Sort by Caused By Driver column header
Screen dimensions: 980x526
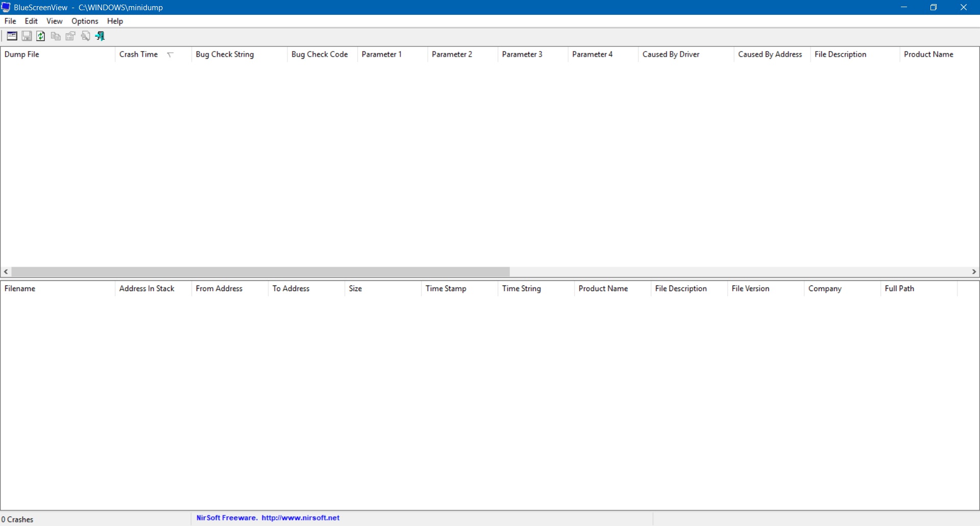click(x=671, y=55)
